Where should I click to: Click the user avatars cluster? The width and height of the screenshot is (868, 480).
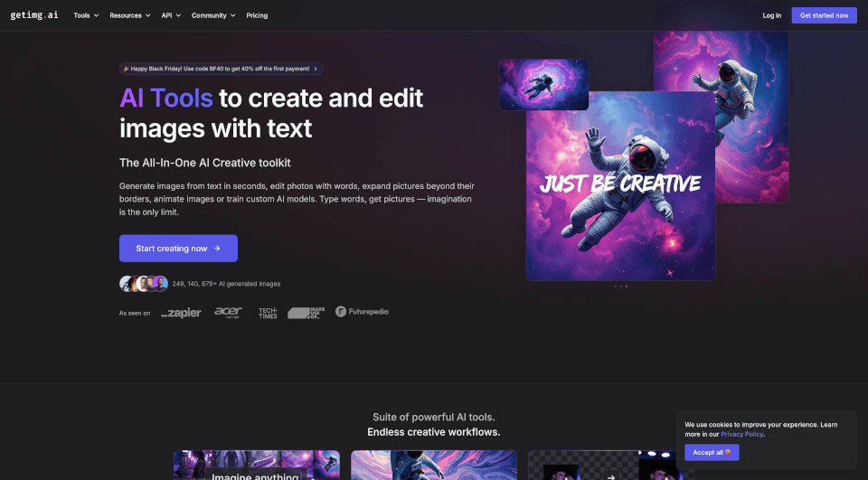pyautogui.click(x=144, y=283)
